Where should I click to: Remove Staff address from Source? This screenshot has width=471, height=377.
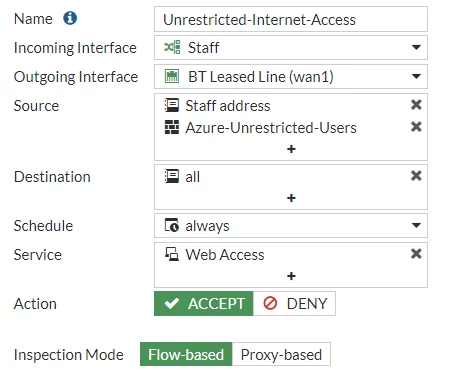coord(416,105)
